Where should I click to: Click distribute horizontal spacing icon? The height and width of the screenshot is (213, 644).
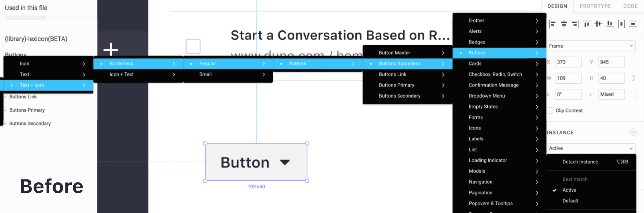coord(621,24)
